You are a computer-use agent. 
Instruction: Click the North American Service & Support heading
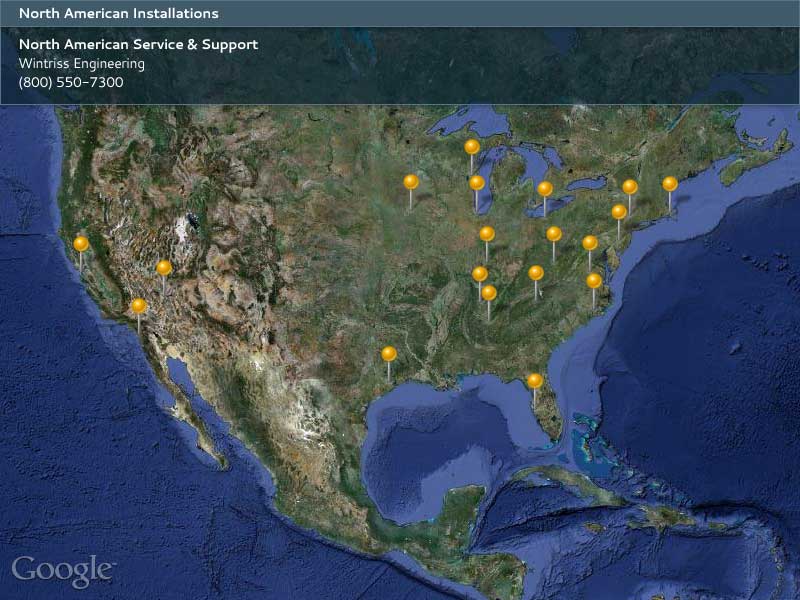point(138,45)
